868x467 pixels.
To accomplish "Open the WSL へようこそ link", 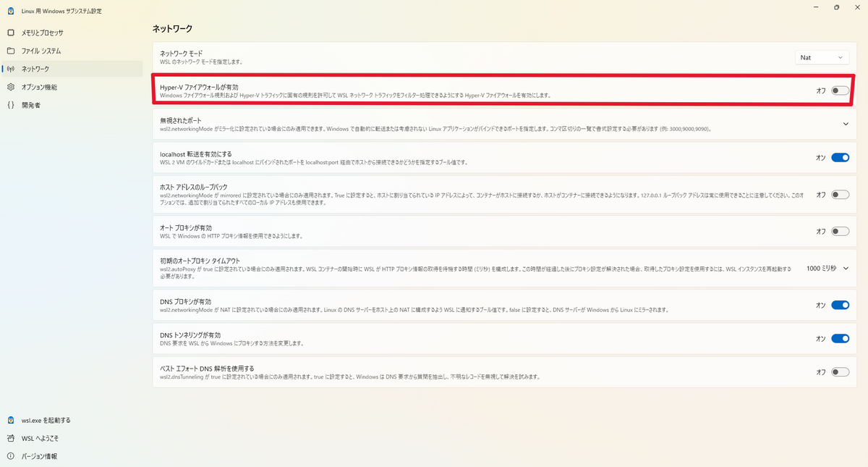I will coord(41,438).
